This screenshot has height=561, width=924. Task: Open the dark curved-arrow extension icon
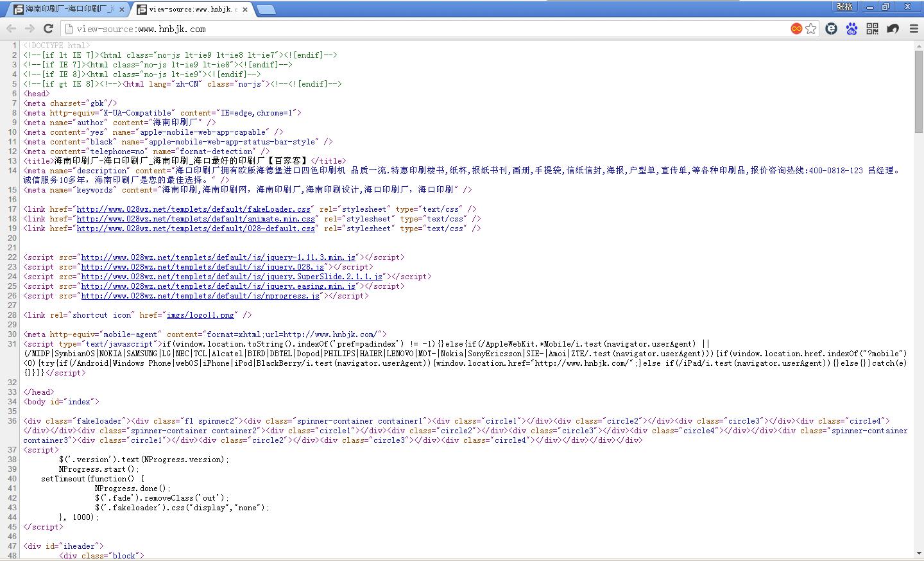893,28
